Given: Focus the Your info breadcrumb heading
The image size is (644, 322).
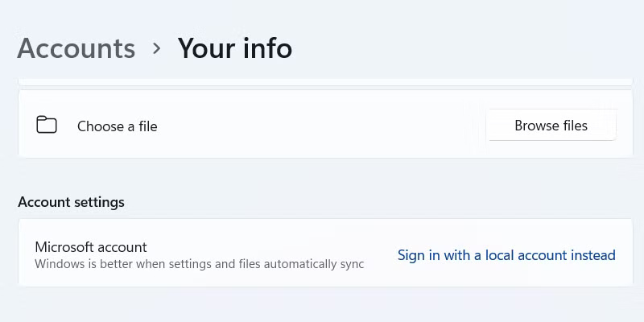Looking at the screenshot, I should point(235,48).
